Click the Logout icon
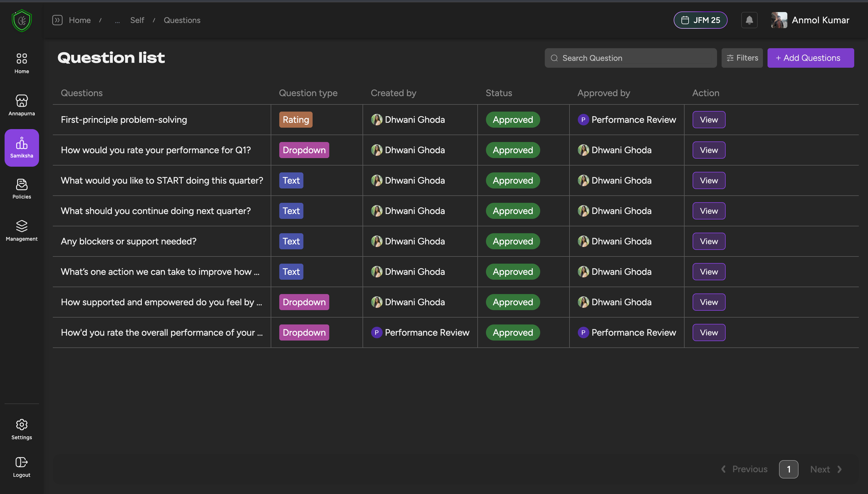The width and height of the screenshot is (868, 494). tap(22, 467)
